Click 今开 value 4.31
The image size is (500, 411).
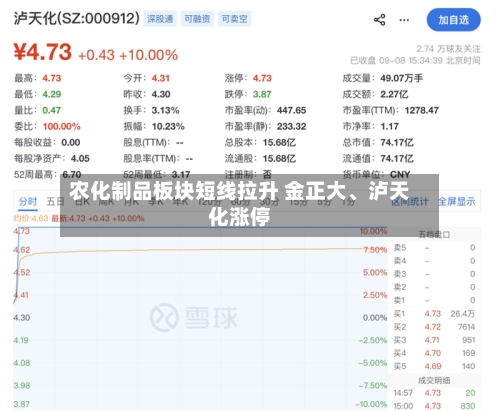coord(161,78)
